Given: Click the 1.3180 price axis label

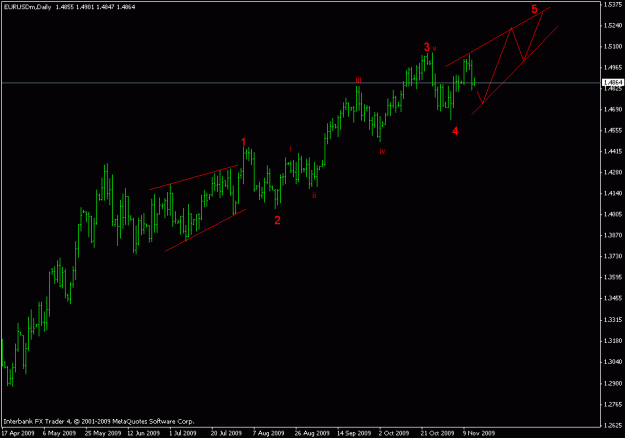Looking at the screenshot, I should 613,341.
